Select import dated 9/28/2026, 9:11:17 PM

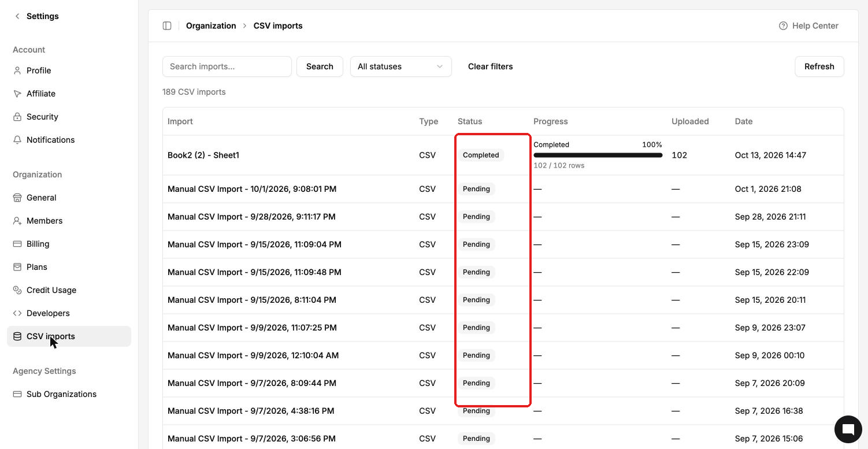tap(251, 217)
